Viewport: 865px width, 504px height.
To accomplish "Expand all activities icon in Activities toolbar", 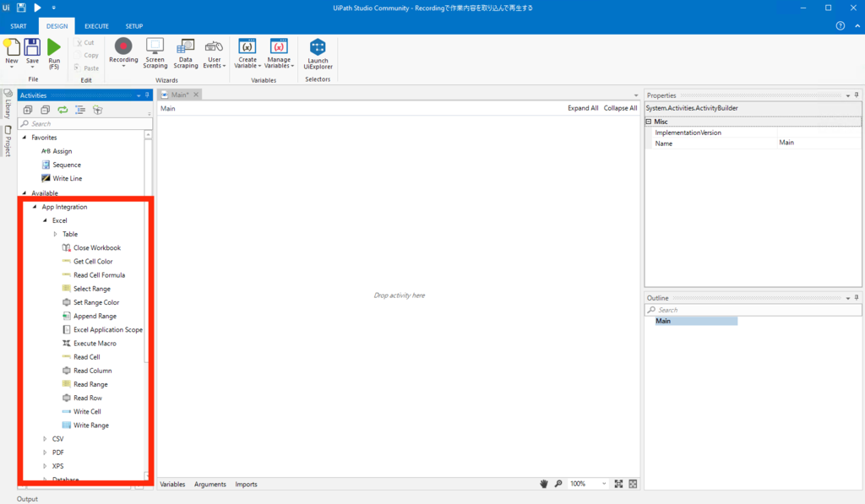I will [28, 110].
